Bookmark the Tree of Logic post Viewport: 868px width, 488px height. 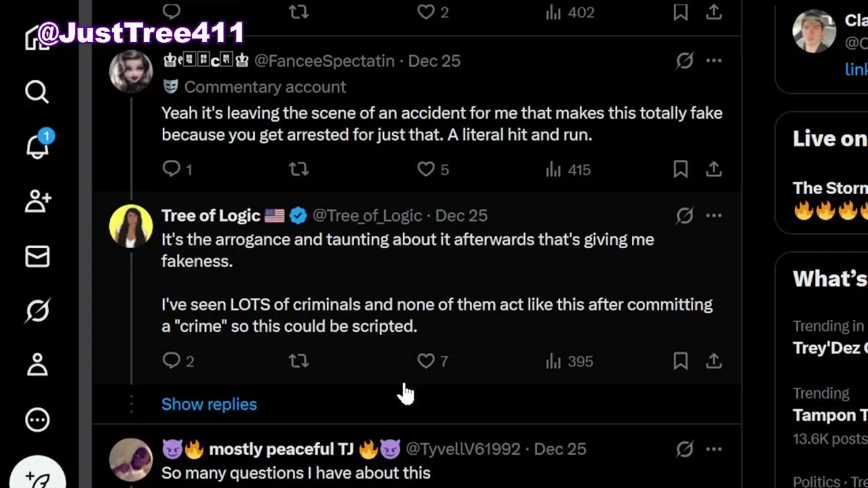[680, 361]
